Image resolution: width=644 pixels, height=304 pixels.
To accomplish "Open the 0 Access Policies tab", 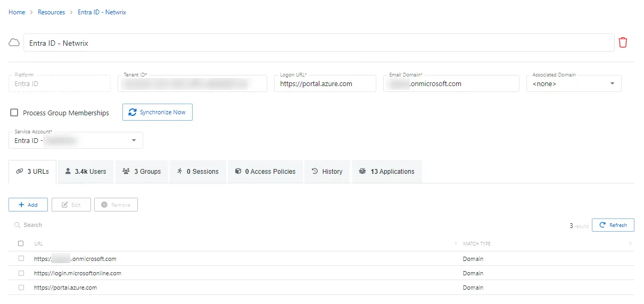I will 265,171.
